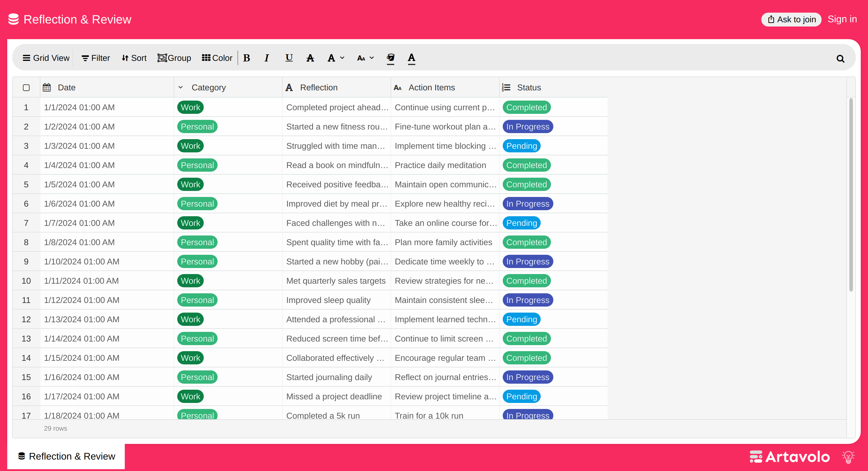Click the Personal tag in row 9
The image size is (868, 471).
coord(197,262)
